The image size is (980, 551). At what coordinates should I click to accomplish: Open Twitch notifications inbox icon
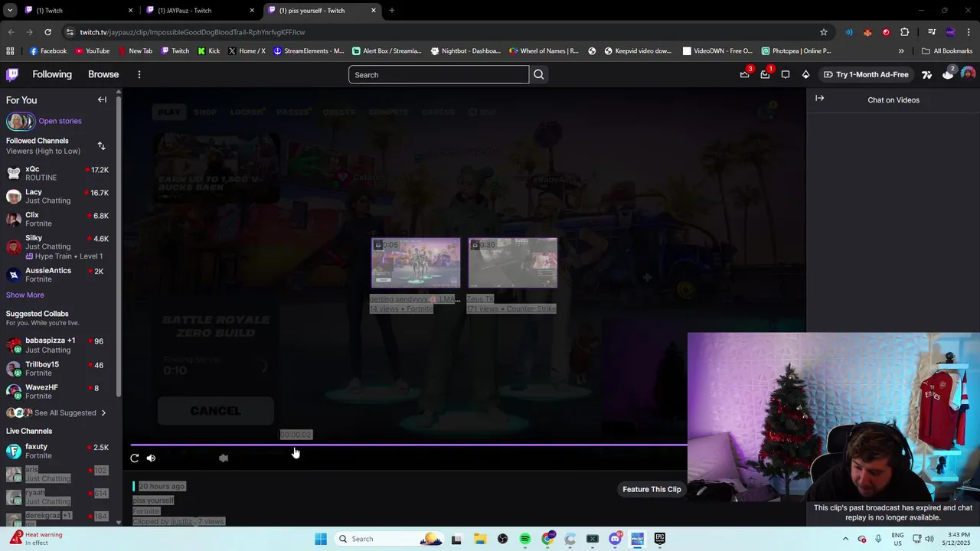coord(765,74)
